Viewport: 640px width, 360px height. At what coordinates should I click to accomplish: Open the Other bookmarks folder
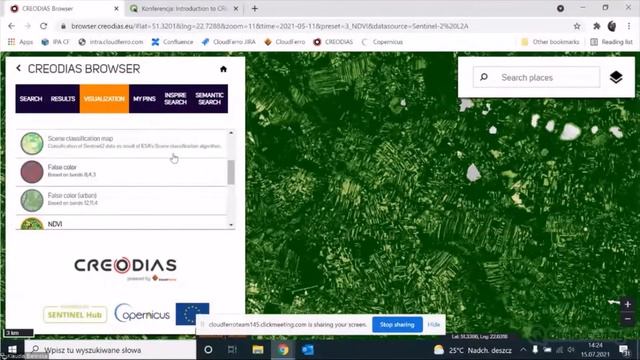pyautogui.click(x=550, y=42)
